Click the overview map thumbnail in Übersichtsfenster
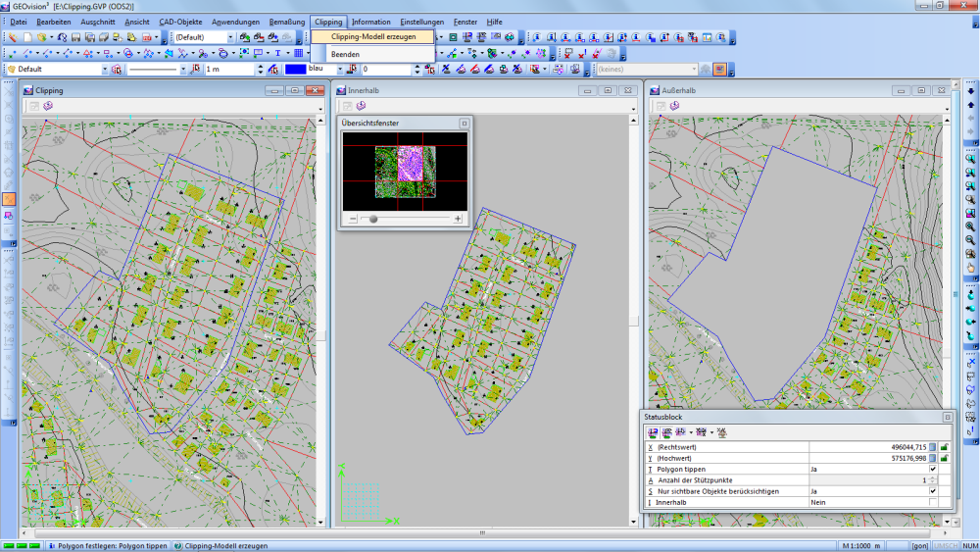The width and height of the screenshot is (980, 552). click(405, 172)
